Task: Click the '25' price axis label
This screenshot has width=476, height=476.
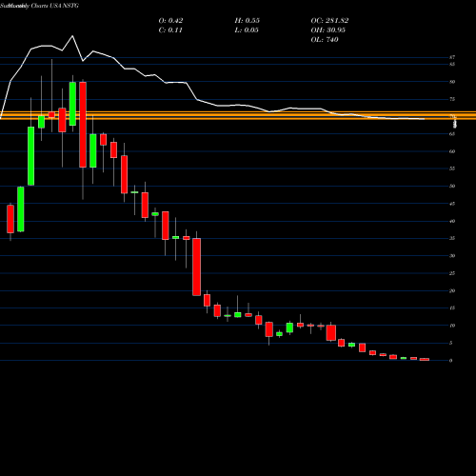Action: pyautogui.click(x=452, y=273)
